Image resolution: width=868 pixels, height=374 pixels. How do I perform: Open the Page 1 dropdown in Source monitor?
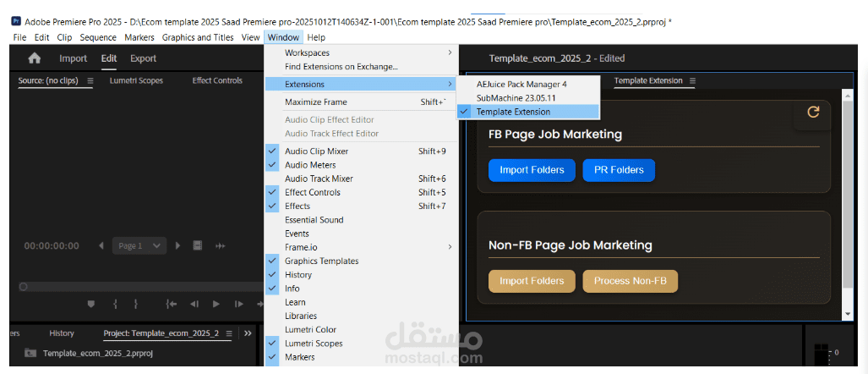[139, 246]
